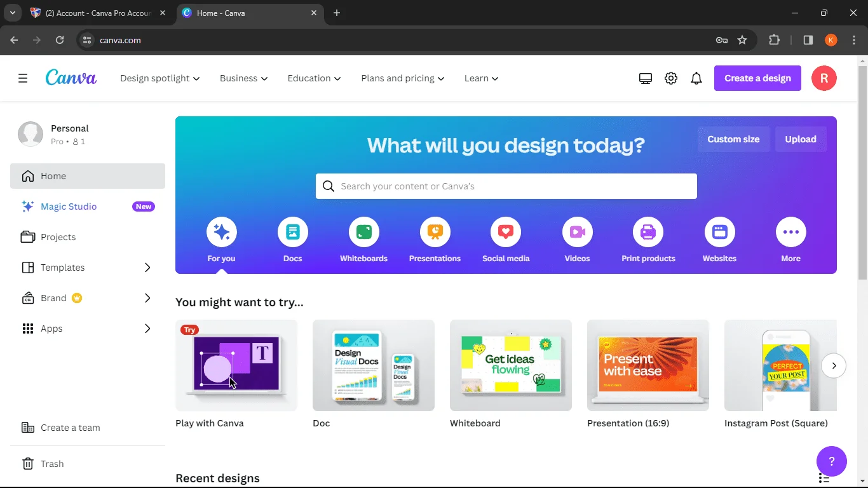
Task: Open the Presentation (16:9) thumbnail
Action: (x=648, y=365)
